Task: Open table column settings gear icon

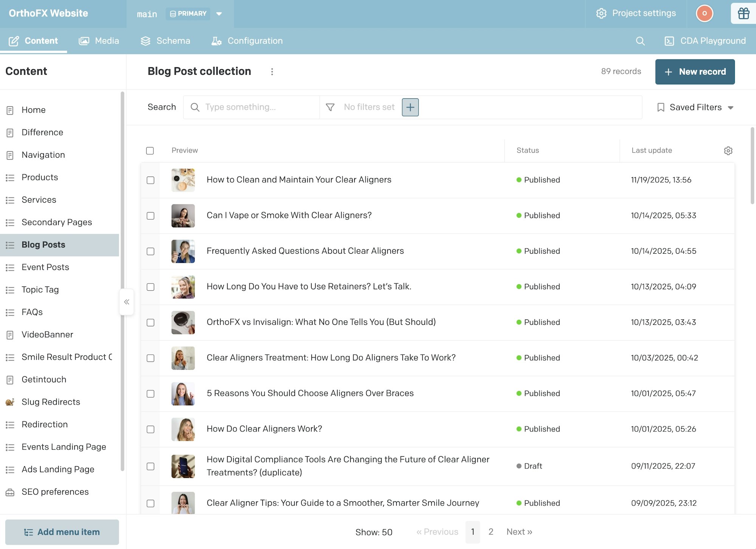Action: click(x=728, y=150)
